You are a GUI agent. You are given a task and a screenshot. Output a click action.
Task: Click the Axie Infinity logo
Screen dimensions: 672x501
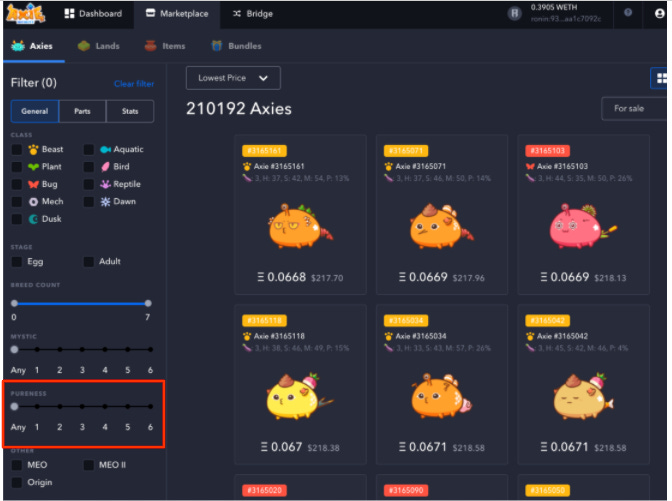point(25,13)
